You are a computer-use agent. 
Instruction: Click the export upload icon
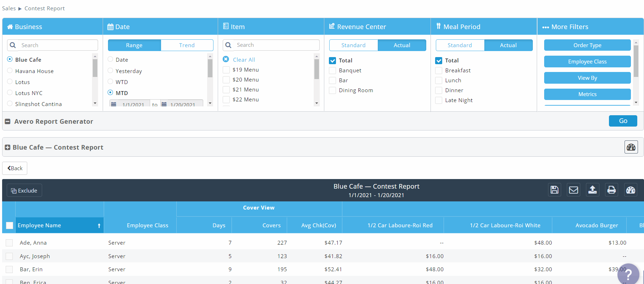[x=592, y=190]
